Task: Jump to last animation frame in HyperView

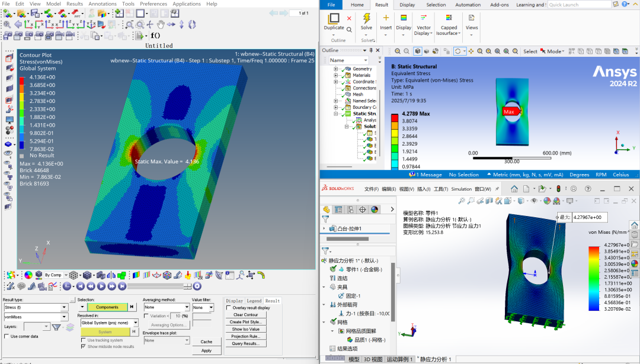Action: coord(122,286)
